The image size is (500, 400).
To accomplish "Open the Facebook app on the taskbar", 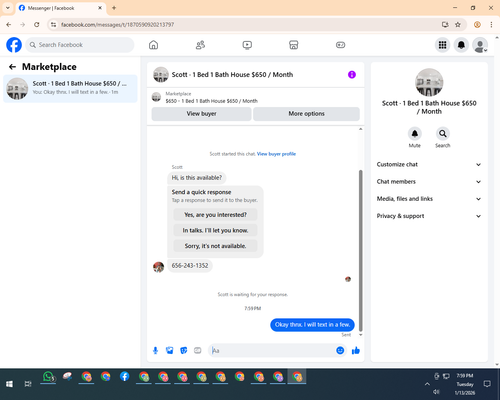I will pos(125,377).
